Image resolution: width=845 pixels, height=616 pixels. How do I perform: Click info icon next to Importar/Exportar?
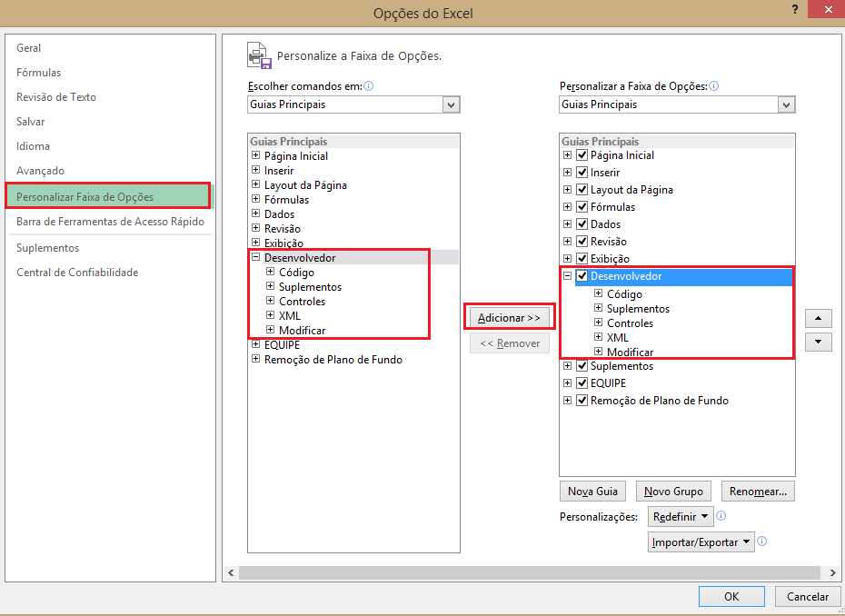point(761,541)
